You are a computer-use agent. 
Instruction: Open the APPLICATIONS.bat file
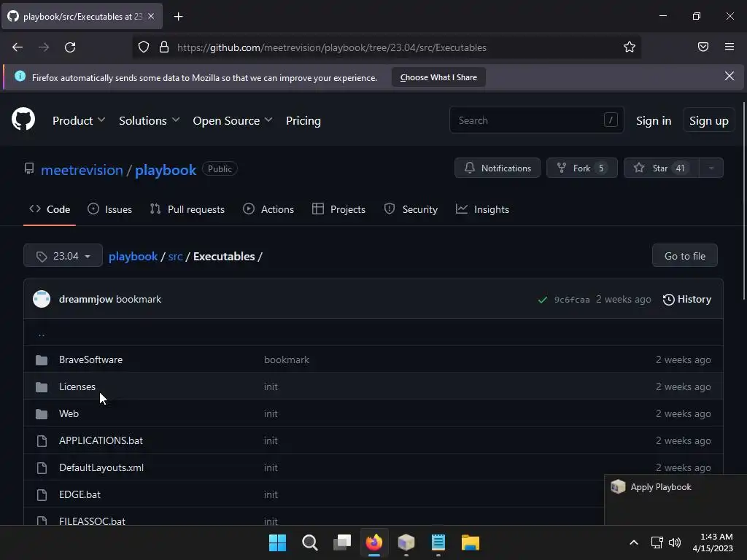pyautogui.click(x=101, y=440)
